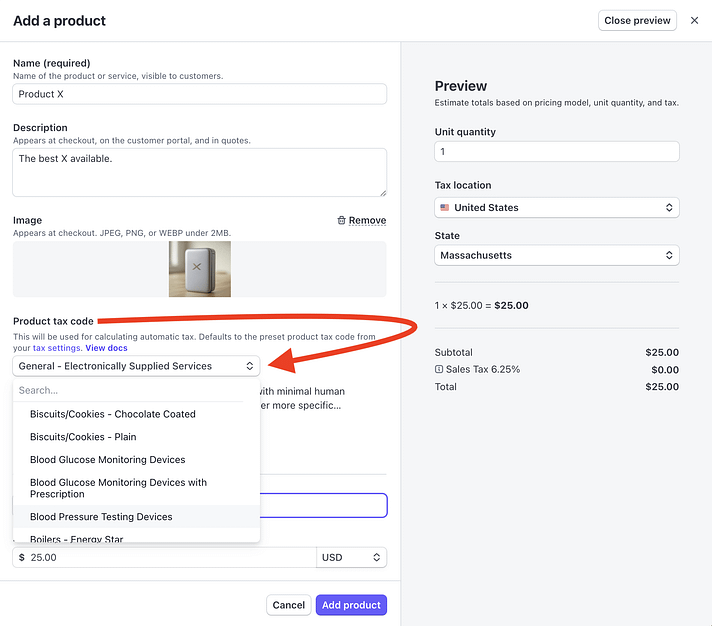Click the product image thumbnail

(x=199, y=269)
